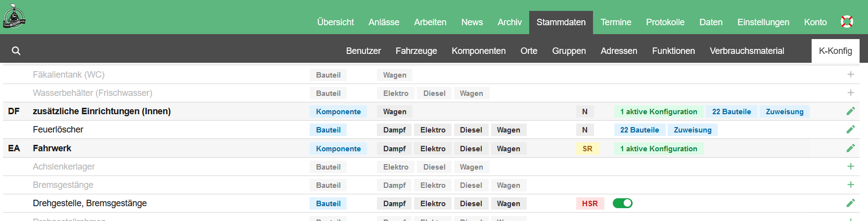Toggle the switch in Drehgestelle, Bremsgestänge row

(x=623, y=203)
